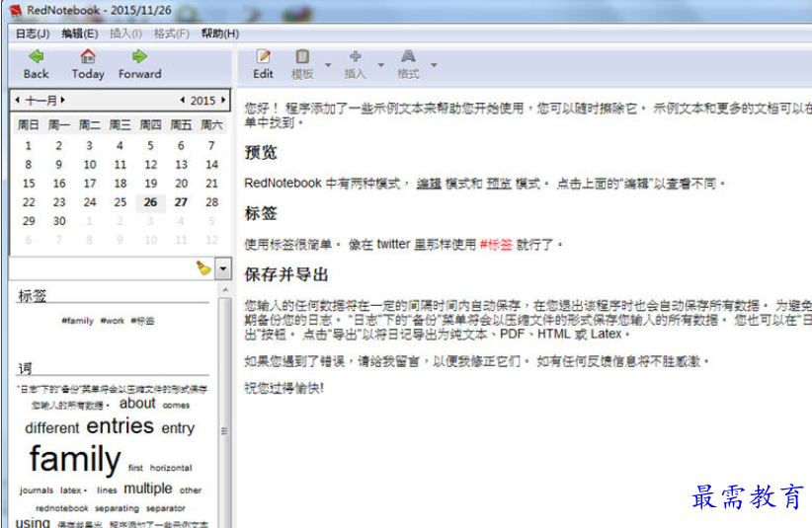Go to previous month arrow before 十一月
Image resolution: width=812 pixels, height=528 pixels.
click(18, 100)
